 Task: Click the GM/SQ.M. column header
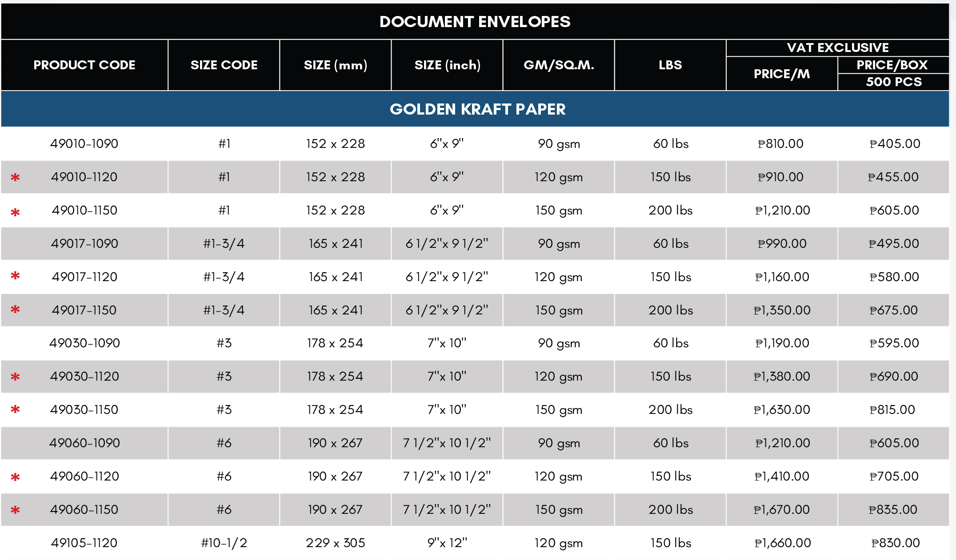(x=559, y=65)
